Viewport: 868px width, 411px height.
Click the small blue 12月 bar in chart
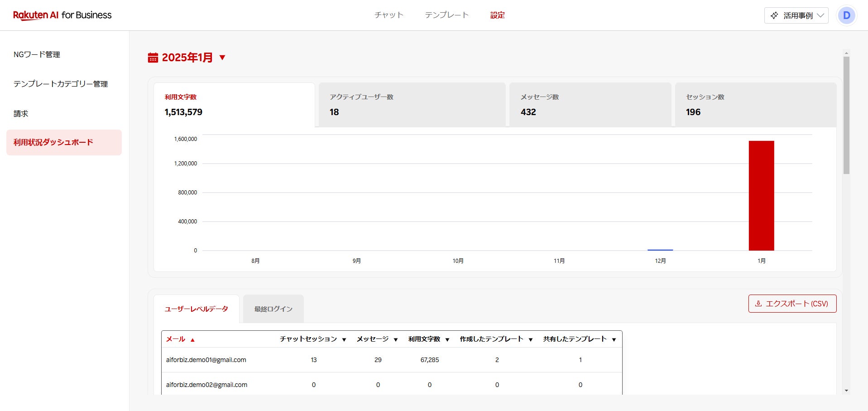pyautogui.click(x=660, y=250)
